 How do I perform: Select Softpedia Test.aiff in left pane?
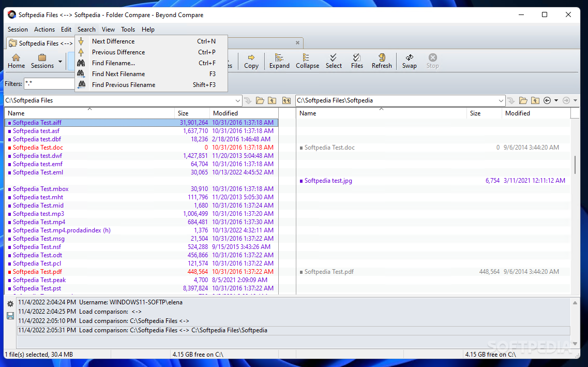(141, 122)
